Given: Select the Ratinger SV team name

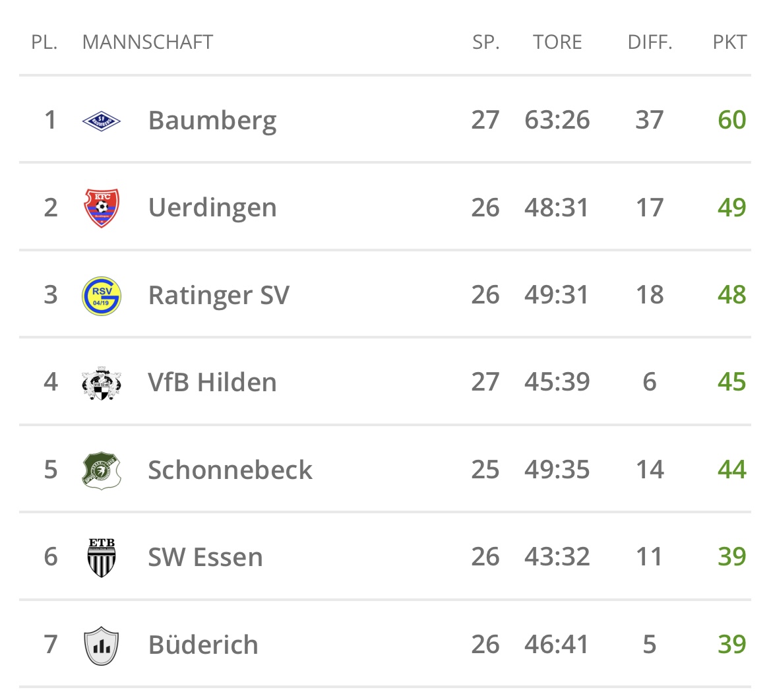Looking at the screenshot, I should tap(219, 296).
